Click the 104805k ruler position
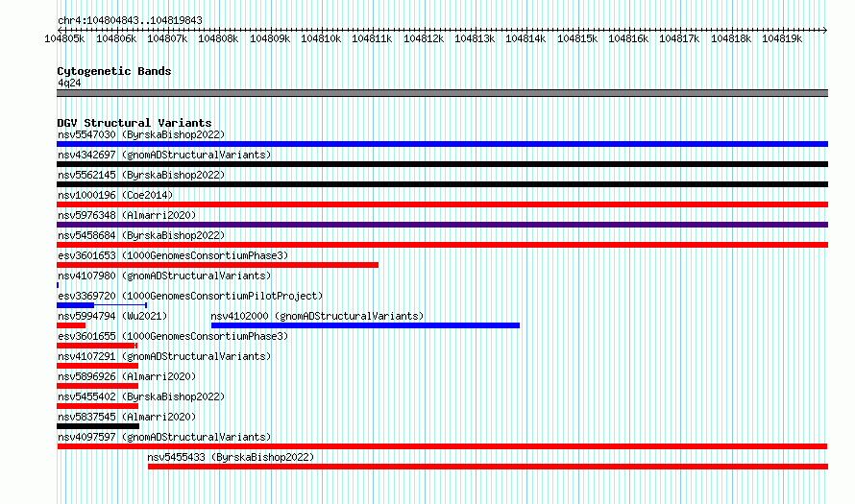 (65, 38)
